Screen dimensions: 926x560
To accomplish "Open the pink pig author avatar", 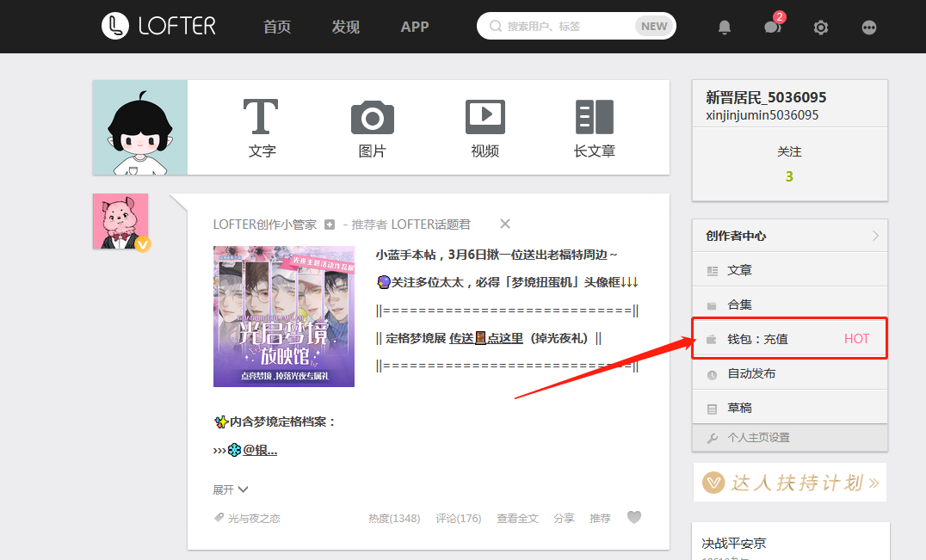I will (120, 221).
